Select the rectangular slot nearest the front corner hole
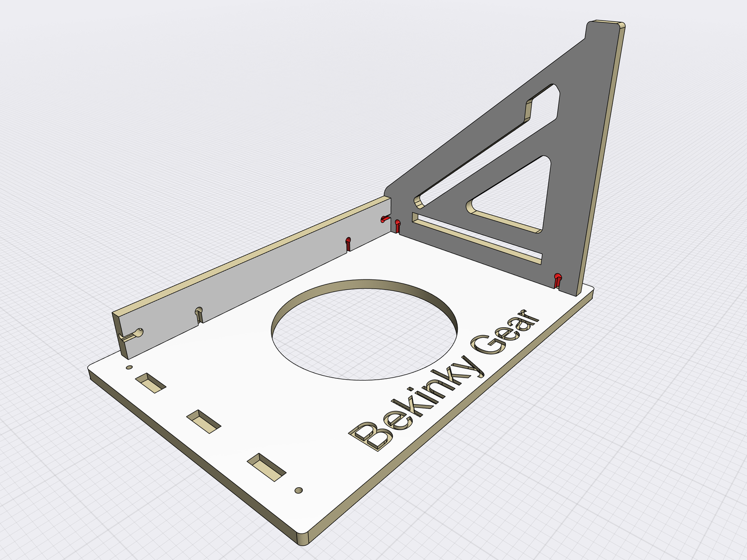The image size is (747, 560). (x=266, y=467)
